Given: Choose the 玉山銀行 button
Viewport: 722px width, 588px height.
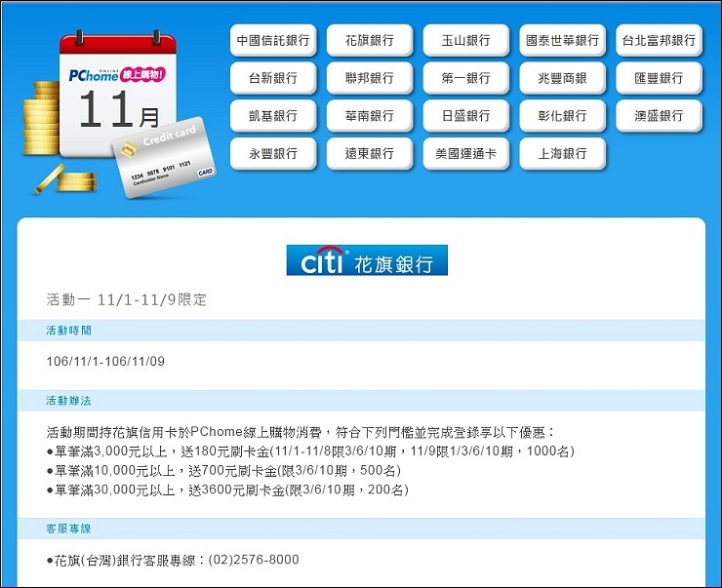Looking at the screenshot, I should 466,41.
